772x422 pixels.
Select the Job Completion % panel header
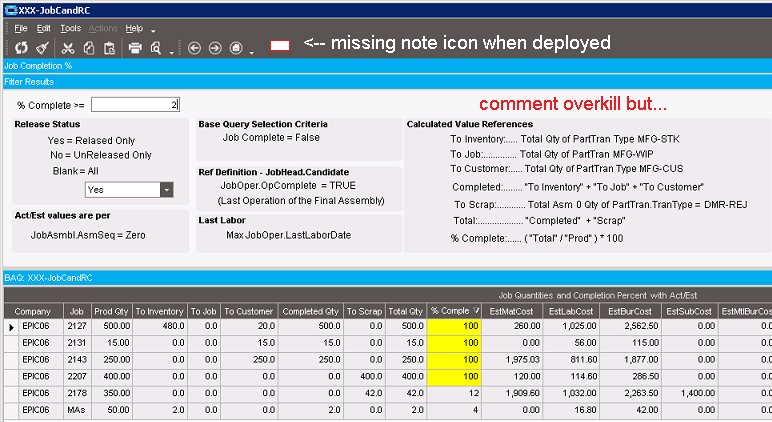[387, 66]
